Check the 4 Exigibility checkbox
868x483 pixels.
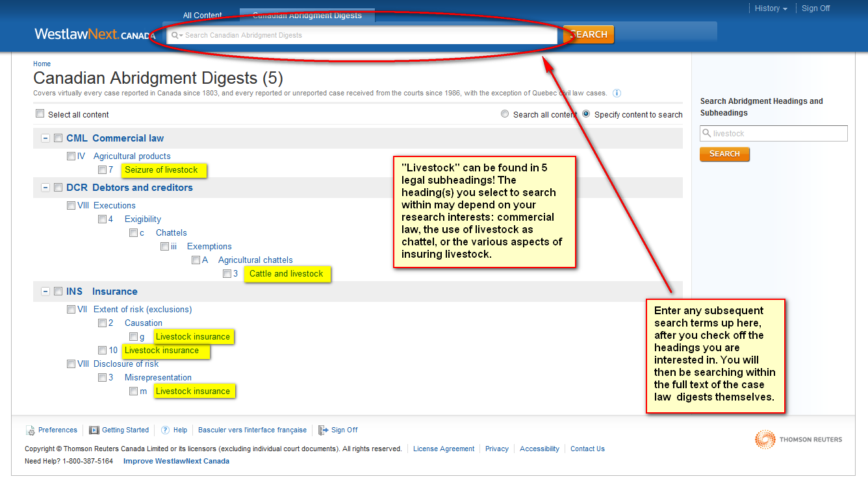tap(102, 219)
